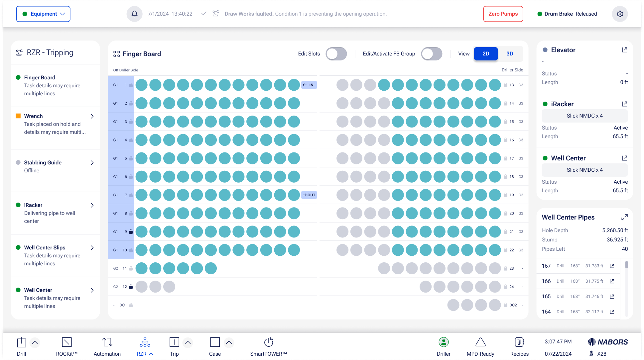Screen dimensions: 644x360
Task: Expand Well Center Pipes panel
Action: (624, 217)
